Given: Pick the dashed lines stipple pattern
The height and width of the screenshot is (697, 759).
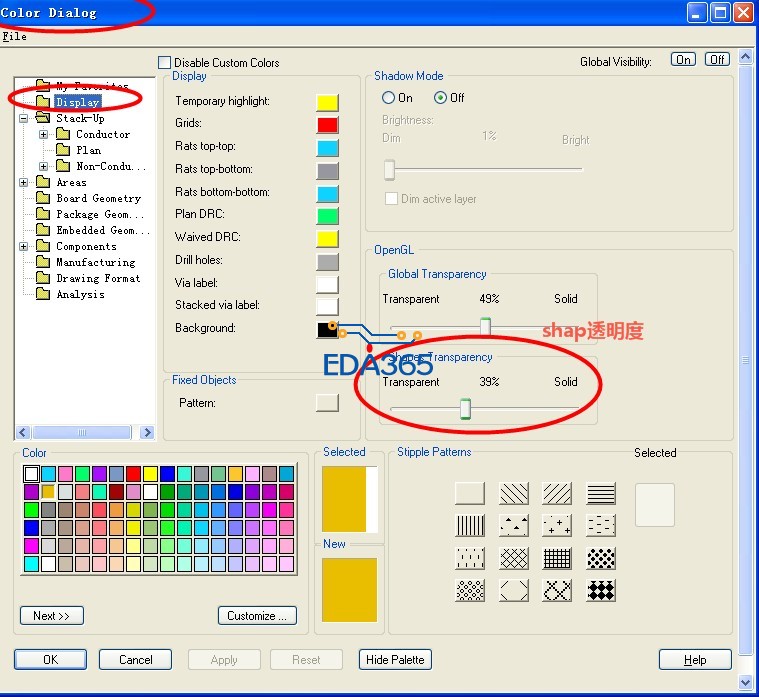Looking at the screenshot, I should pyautogui.click(x=601, y=526).
